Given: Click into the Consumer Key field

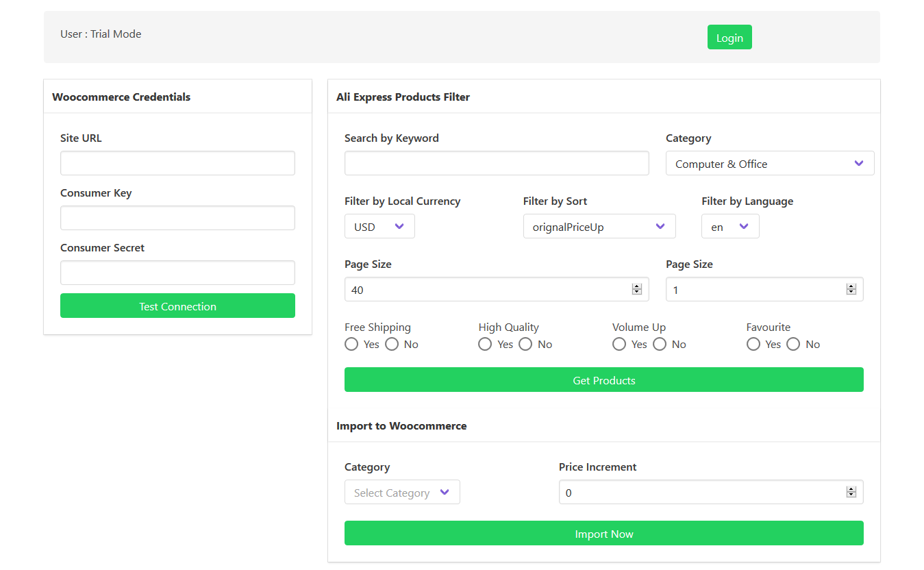Looking at the screenshot, I should tap(177, 218).
